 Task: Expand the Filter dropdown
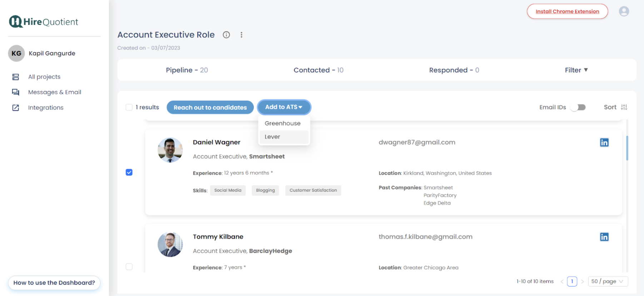click(576, 70)
